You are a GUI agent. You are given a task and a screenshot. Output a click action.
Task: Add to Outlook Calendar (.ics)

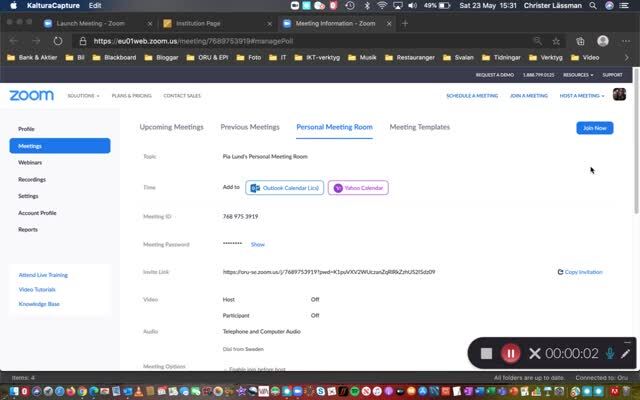click(284, 188)
